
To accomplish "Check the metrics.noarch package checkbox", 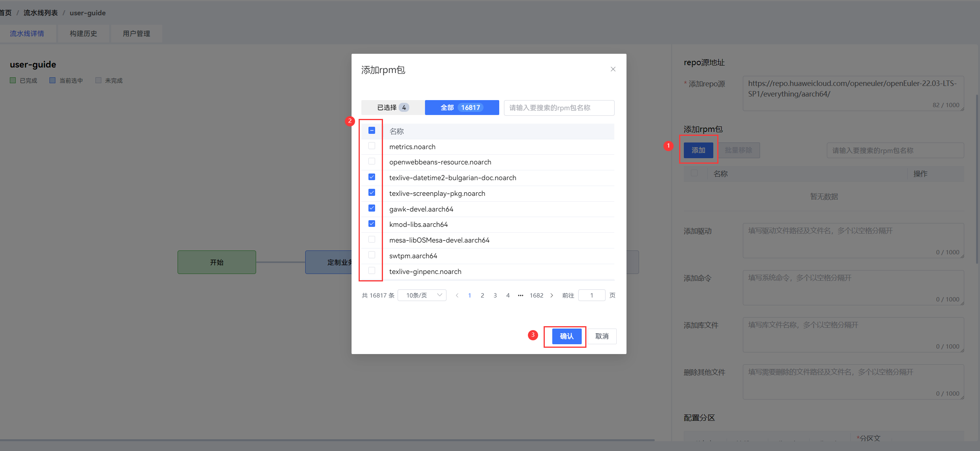I will point(372,146).
